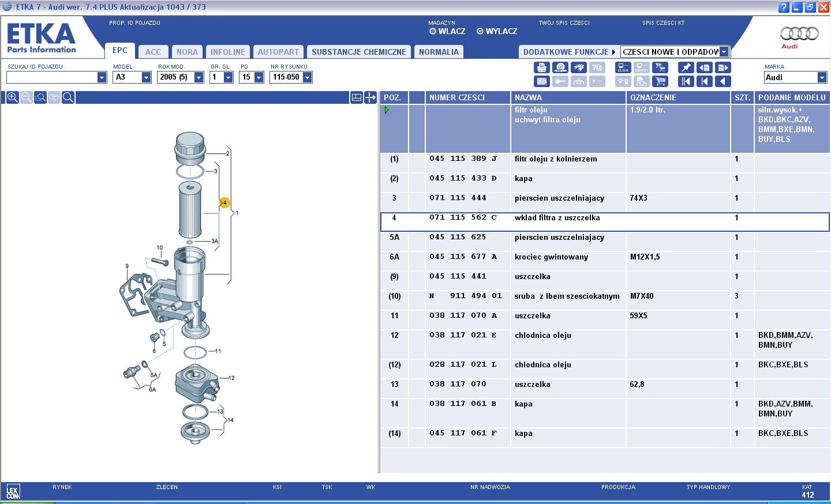This screenshot has width=831, height=504.
Task: Switch to the EPC tab
Action: pos(120,51)
